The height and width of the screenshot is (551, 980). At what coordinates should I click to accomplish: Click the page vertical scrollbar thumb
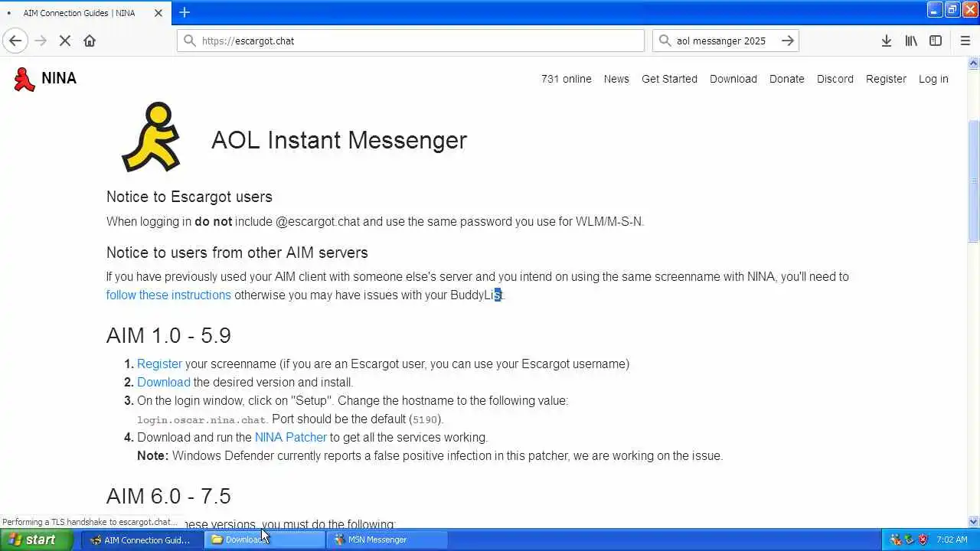click(974, 182)
